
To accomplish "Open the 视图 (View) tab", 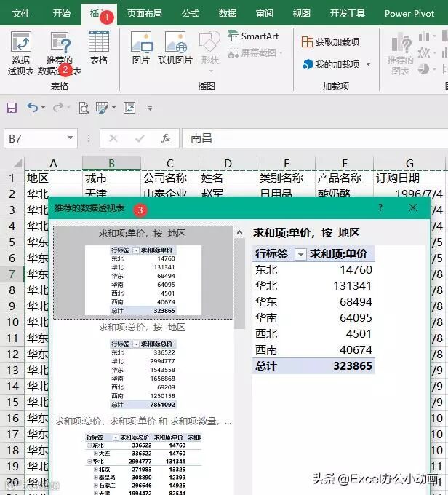I will (301, 13).
